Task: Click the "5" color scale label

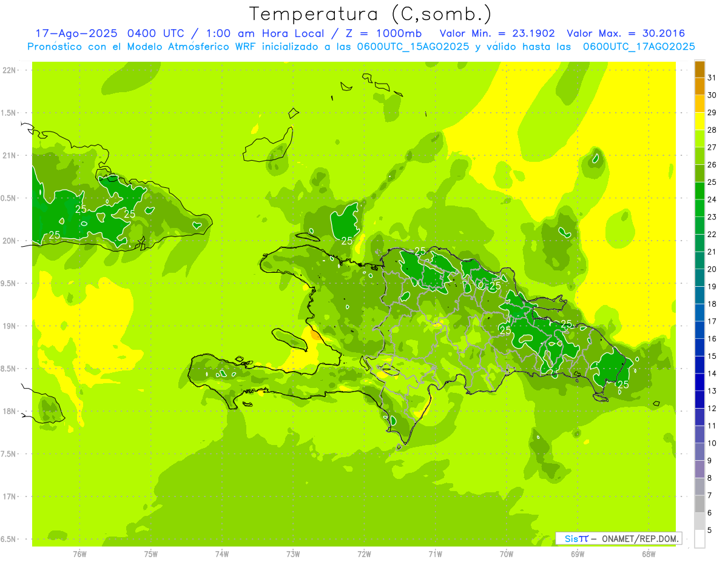Action: [x=710, y=530]
